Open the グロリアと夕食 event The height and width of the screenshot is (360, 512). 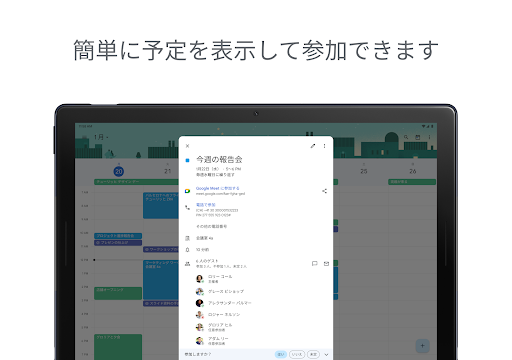pos(118,347)
